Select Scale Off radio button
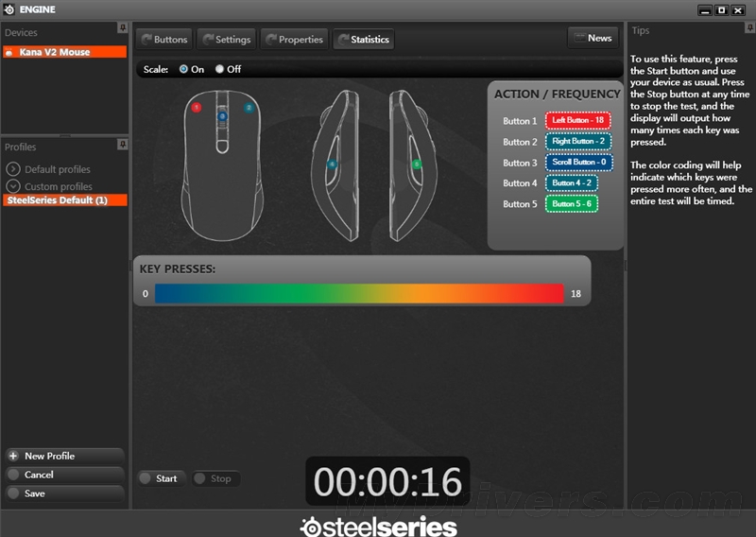 (x=220, y=69)
